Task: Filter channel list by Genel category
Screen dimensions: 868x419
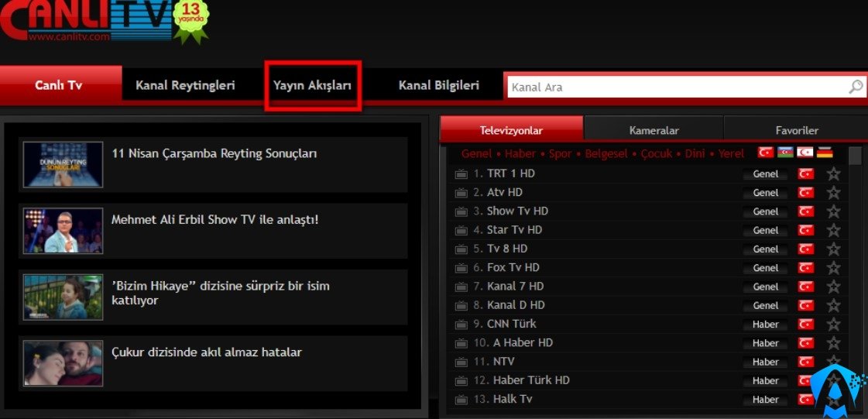Action: click(x=476, y=153)
